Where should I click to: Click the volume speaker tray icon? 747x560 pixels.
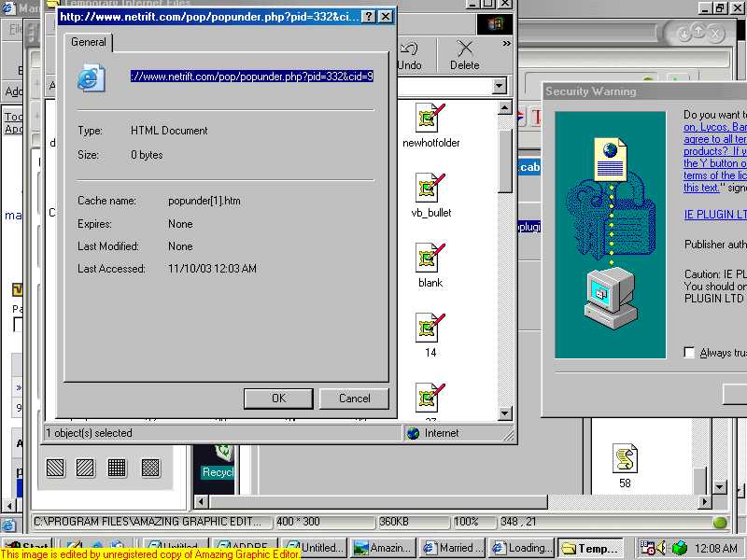[662, 548]
